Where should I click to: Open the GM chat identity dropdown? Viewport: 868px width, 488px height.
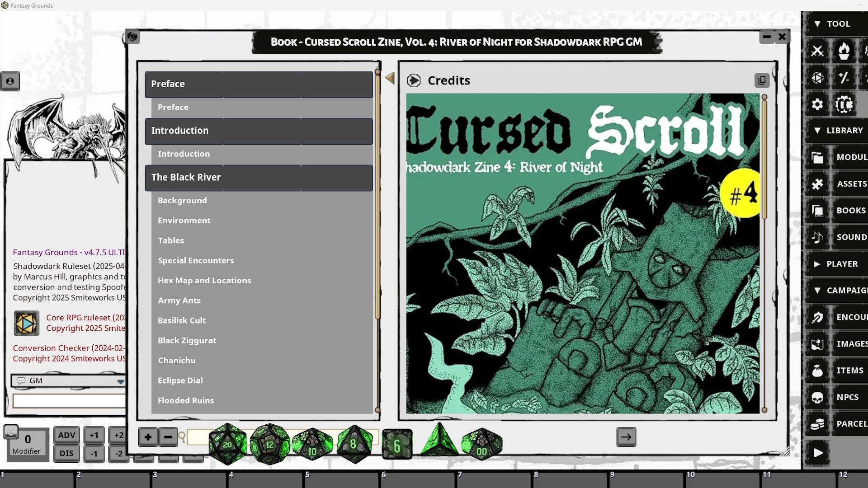pyautogui.click(x=121, y=380)
